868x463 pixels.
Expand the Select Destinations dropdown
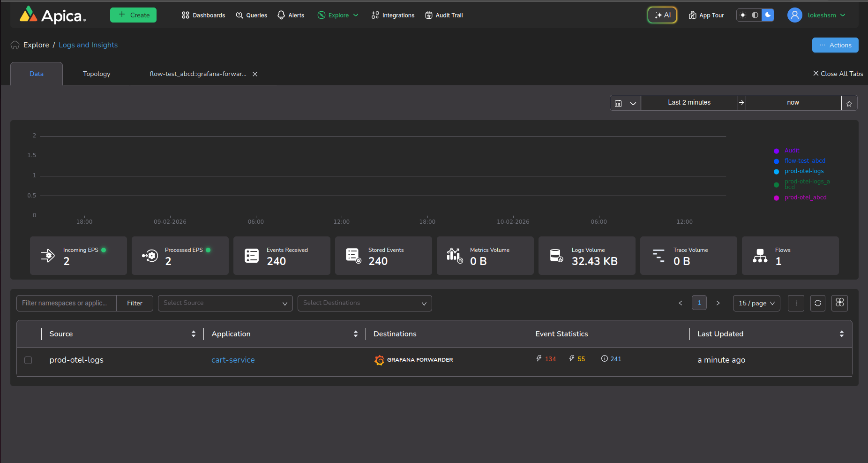[x=364, y=303]
